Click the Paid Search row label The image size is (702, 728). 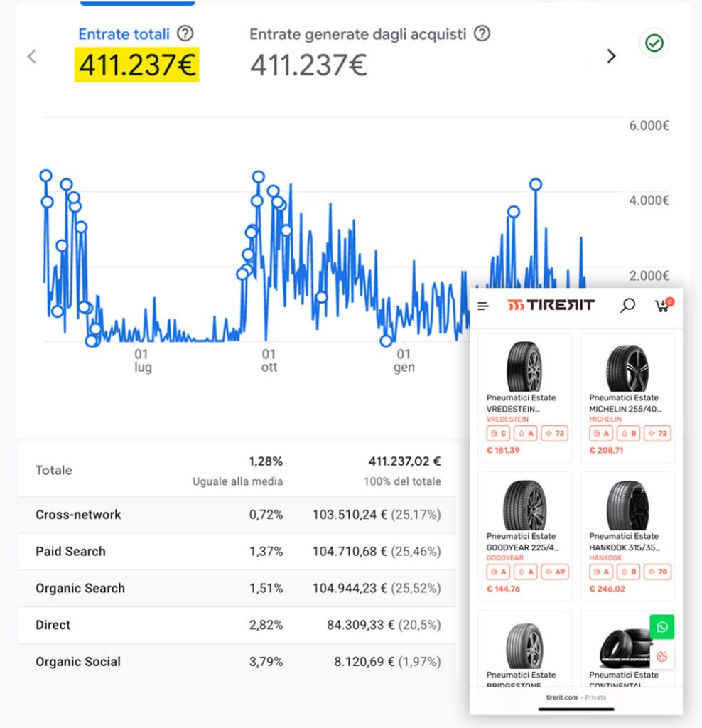70,551
